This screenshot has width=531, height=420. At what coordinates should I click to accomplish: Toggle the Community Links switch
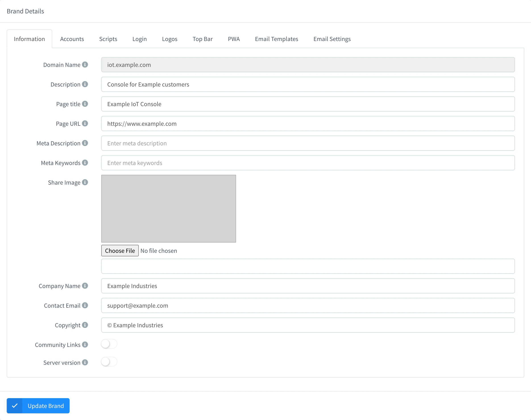tap(109, 344)
